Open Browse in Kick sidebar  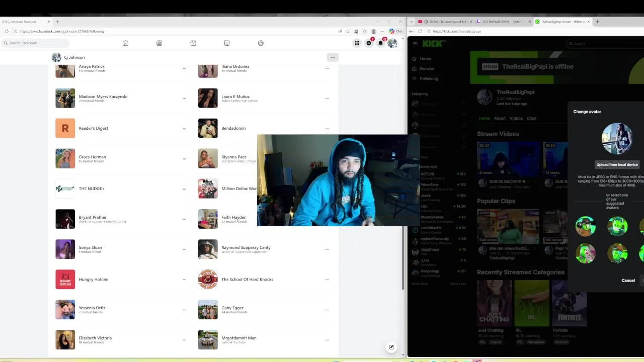point(427,68)
